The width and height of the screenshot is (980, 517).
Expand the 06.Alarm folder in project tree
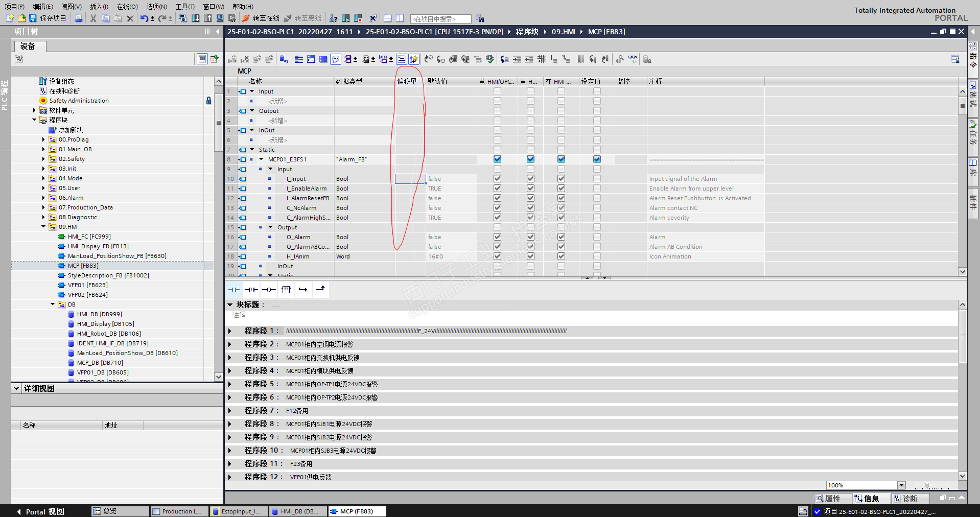click(43, 198)
